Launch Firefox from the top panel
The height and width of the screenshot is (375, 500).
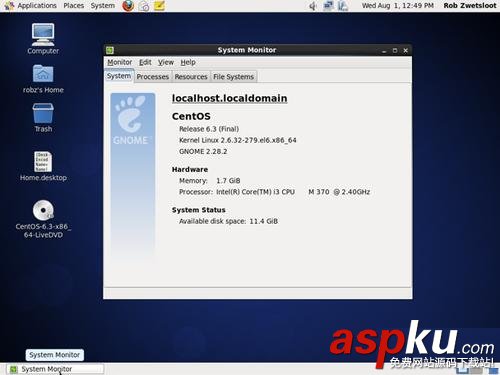point(128,6)
